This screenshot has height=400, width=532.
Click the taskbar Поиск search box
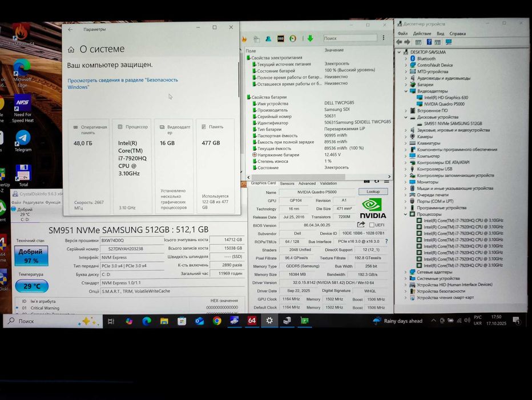(53, 321)
